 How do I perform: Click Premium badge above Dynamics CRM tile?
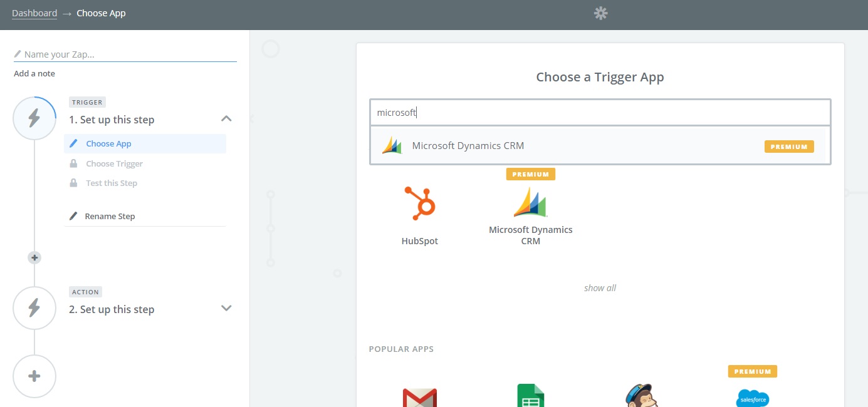531,174
